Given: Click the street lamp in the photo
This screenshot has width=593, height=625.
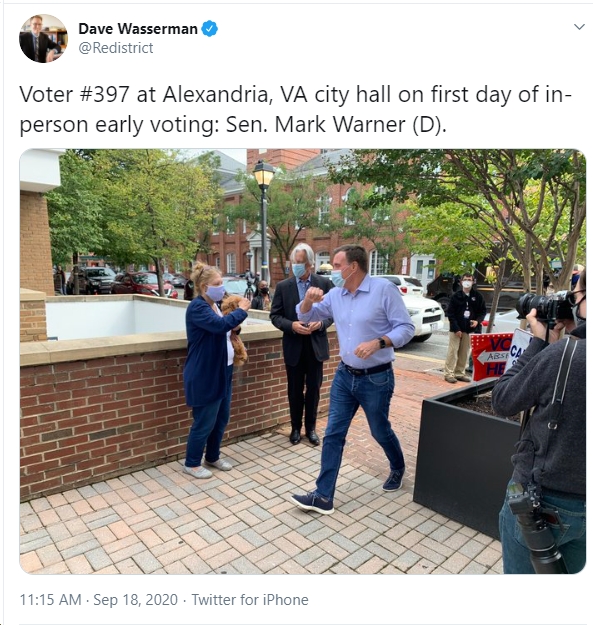Looking at the screenshot, I should point(264,221).
